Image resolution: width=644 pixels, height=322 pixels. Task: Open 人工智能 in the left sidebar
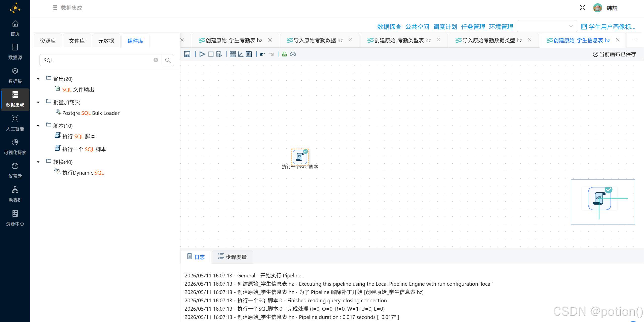coord(15,123)
